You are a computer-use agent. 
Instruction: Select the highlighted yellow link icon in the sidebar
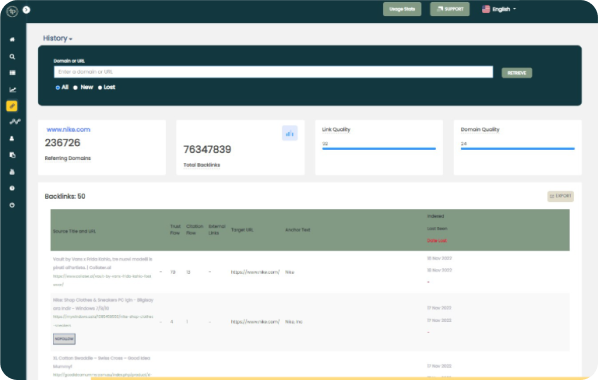[12, 106]
